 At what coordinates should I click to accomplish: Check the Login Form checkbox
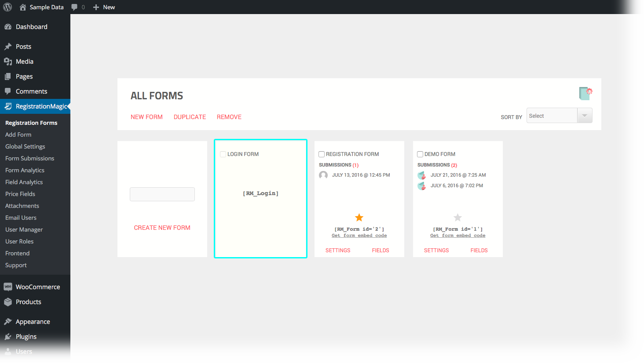pos(223,154)
